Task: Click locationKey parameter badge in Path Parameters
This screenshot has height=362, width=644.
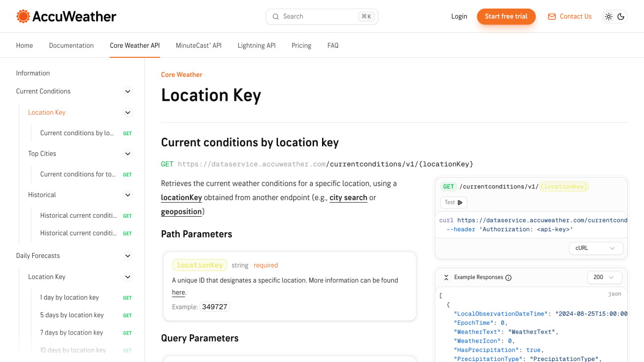Action: tap(200, 265)
